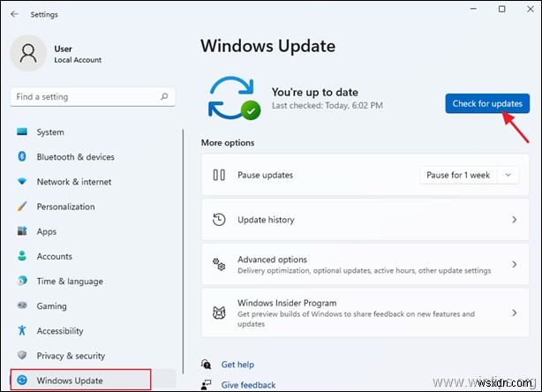
Task: Expand the Advanced options chevron
Action: (514, 265)
